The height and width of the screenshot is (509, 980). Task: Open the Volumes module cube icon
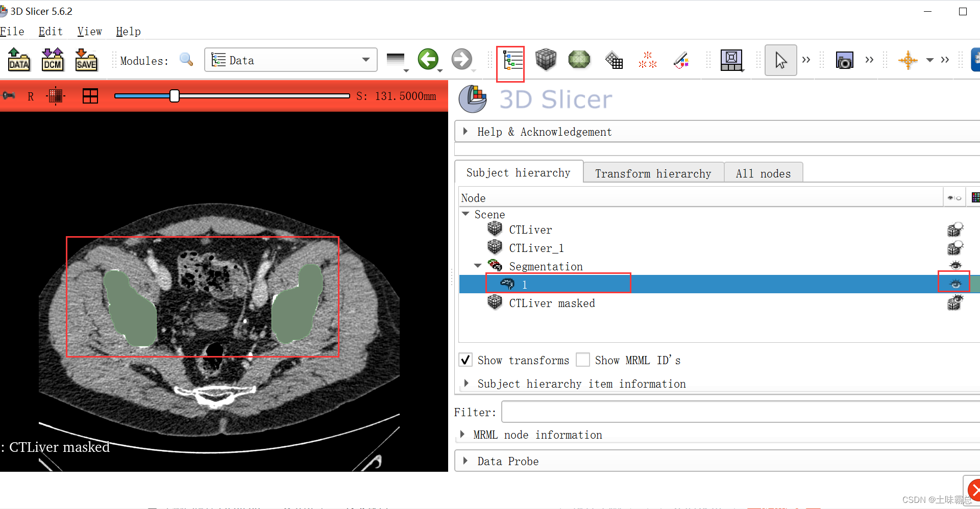tap(546, 60)
